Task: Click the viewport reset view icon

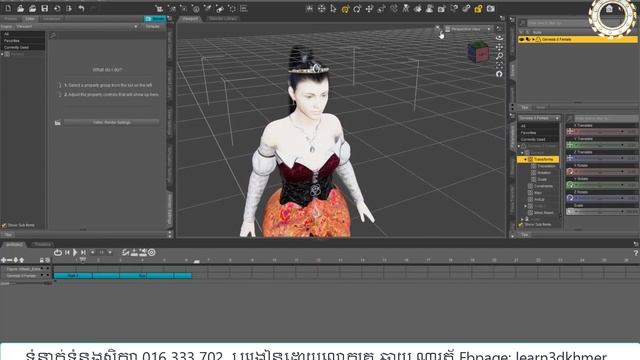Action: 499,74
